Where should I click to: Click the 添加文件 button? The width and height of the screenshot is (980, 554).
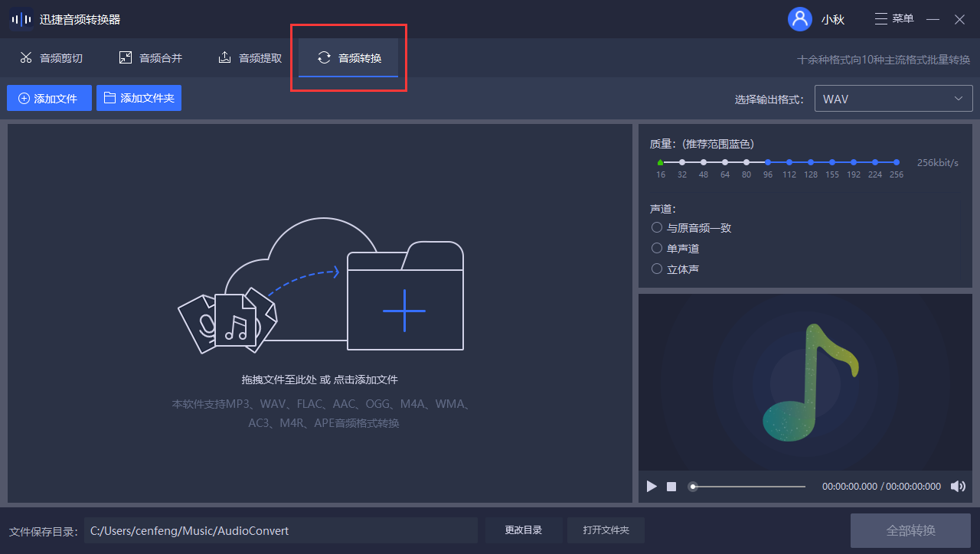click(49, 98)
